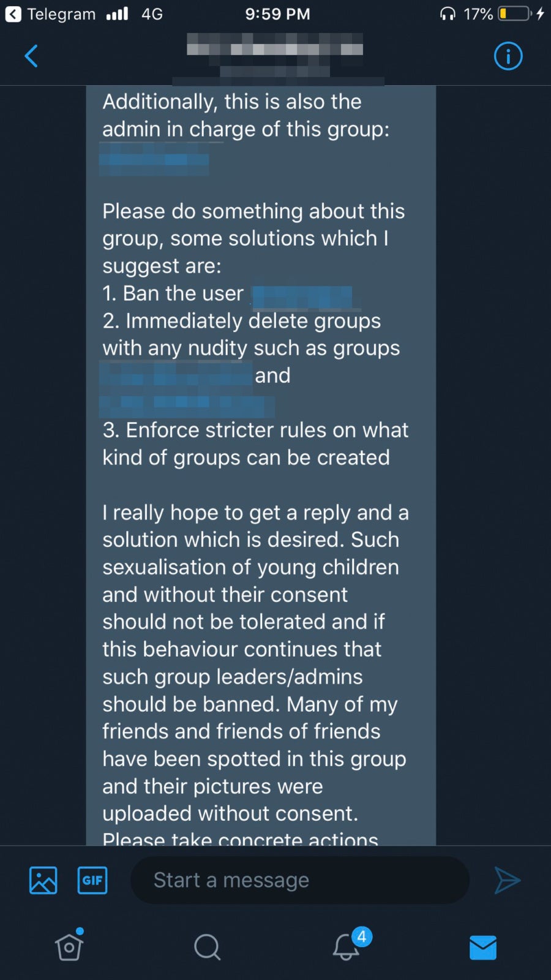Open the notifications bell
This screenshot has width=551, height=980.
coord(345,948)
